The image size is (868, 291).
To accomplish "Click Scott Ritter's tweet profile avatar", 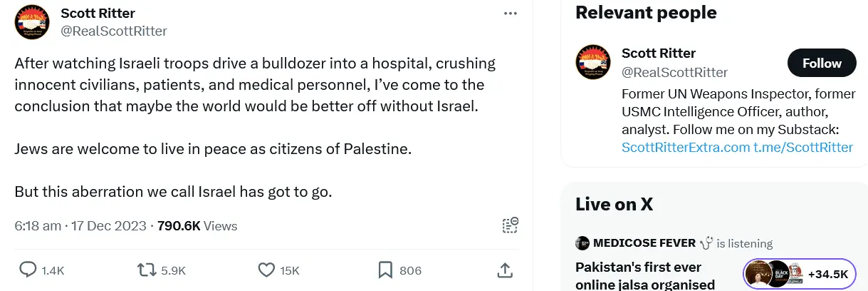I will (32, 22).
